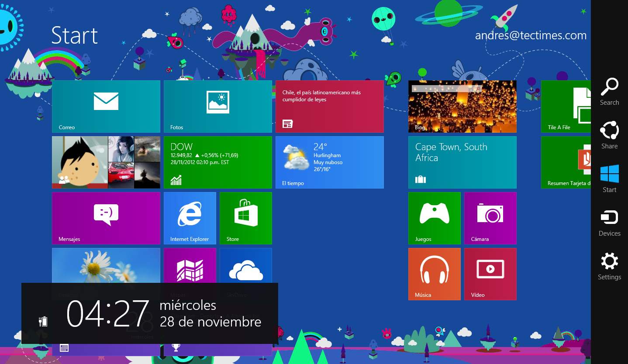The image size is (628, 364).
Task: Click the SkyDrive cloud icon tile
Action: (246, 265)
